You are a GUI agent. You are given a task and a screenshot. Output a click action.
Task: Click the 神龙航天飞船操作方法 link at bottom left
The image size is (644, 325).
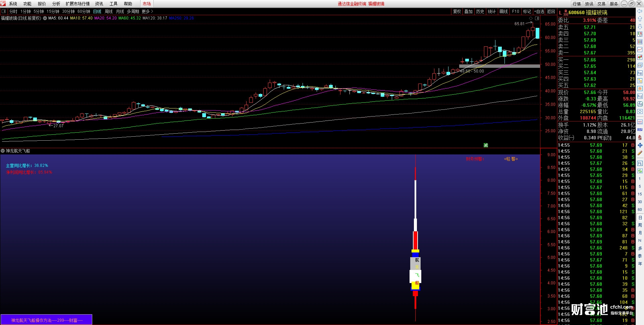click(x=47, y=320)
